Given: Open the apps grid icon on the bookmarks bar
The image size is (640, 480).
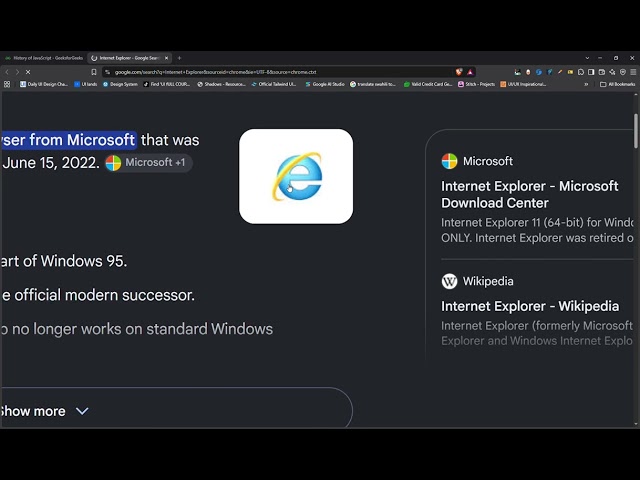Looking at the screenshot, I should click(7, 84).
